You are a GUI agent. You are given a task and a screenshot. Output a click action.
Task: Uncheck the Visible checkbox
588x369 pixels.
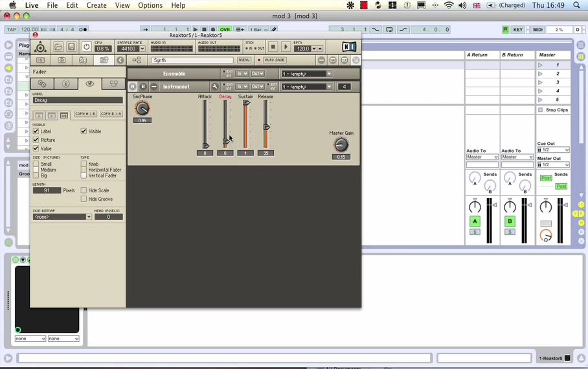coord(84,131)
